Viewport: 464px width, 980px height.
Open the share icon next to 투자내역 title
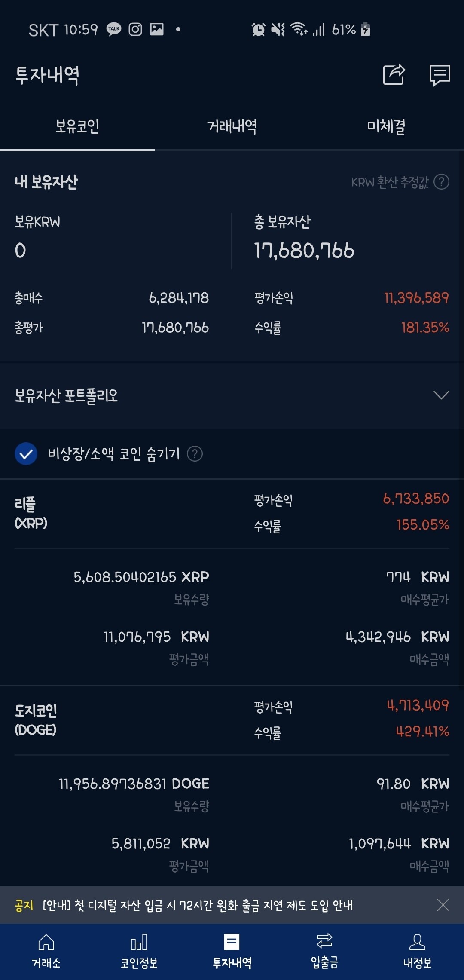394,74
